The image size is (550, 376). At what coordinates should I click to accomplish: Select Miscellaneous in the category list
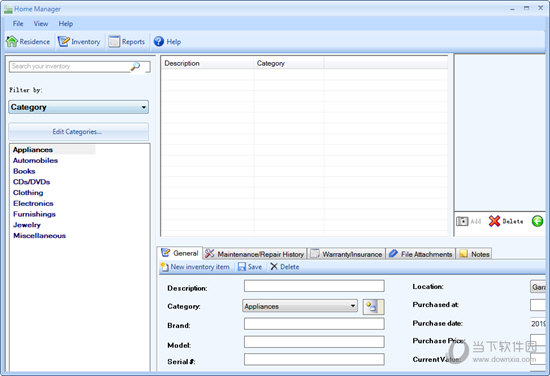(39, 236)
